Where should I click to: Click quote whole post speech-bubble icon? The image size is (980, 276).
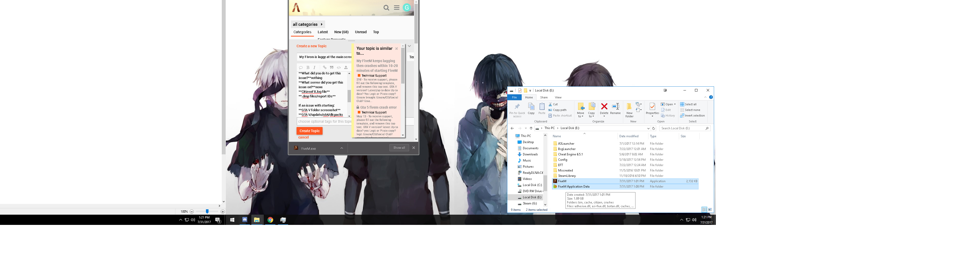point(301,67)
